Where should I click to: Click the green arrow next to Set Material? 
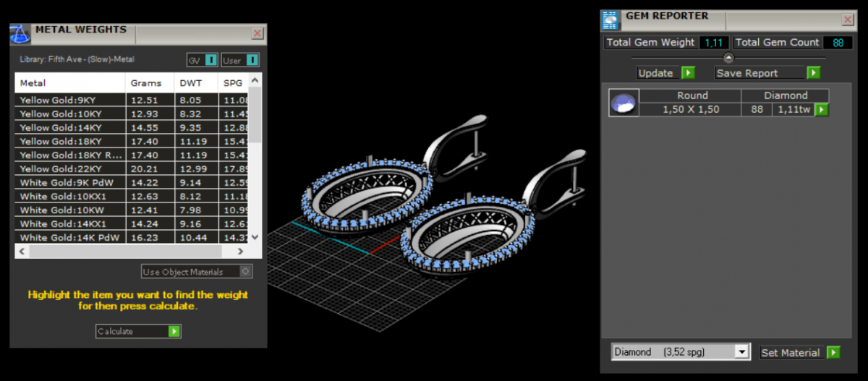[x=833, y=353]
